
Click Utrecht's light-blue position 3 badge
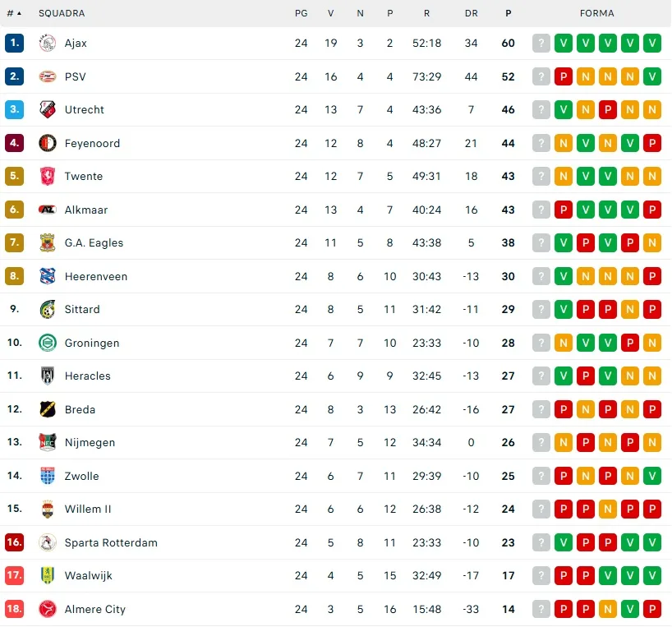(x=14, y=109)
